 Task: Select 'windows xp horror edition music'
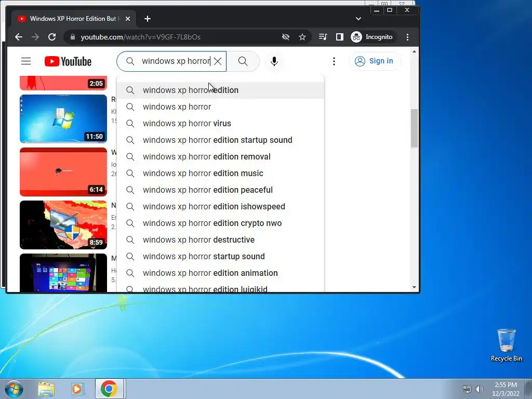point(220,174)
